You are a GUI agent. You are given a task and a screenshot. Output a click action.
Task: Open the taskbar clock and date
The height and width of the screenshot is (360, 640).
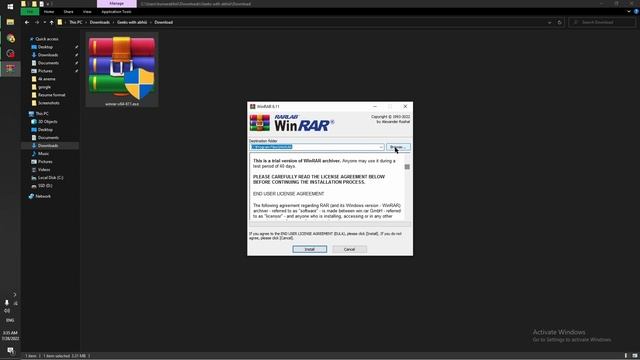pos(10,336)
